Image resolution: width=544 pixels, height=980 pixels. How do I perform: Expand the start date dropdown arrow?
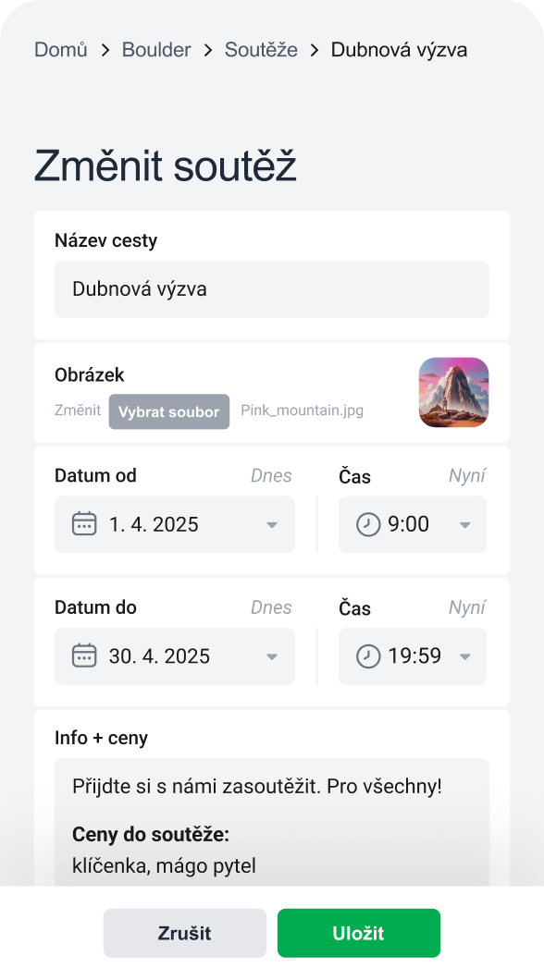[x=272, y=525]
